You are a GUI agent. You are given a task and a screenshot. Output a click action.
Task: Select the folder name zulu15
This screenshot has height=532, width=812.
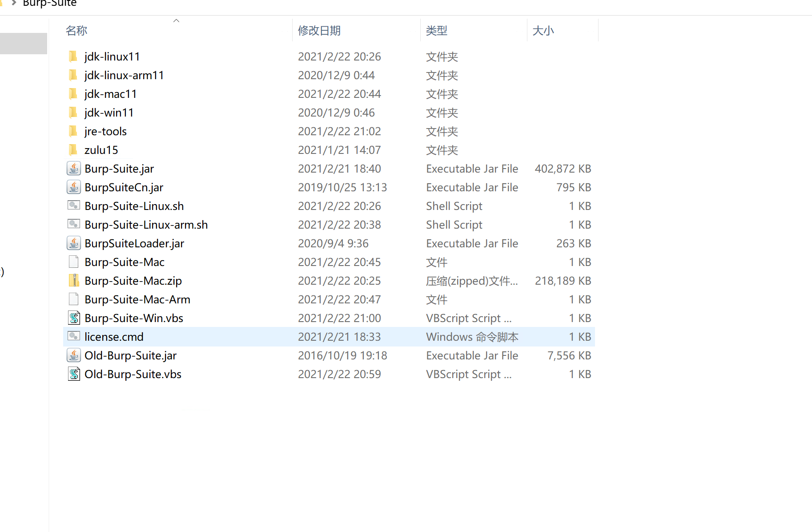point(101,150)
